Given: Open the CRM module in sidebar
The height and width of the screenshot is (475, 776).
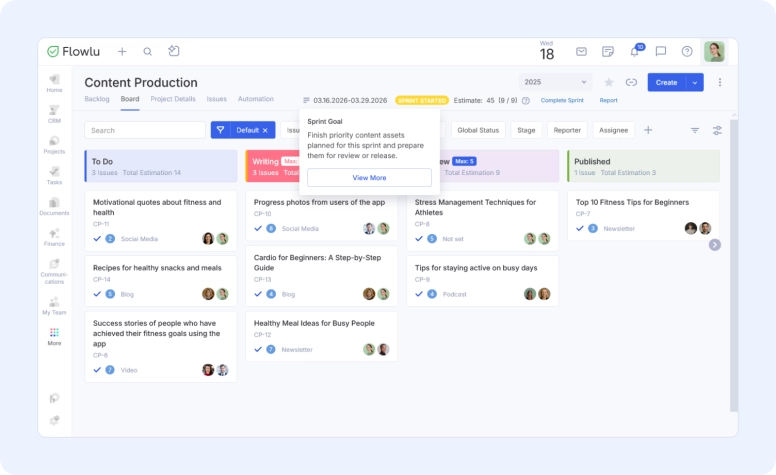Looking at the screenshot, I should [54, 112].
